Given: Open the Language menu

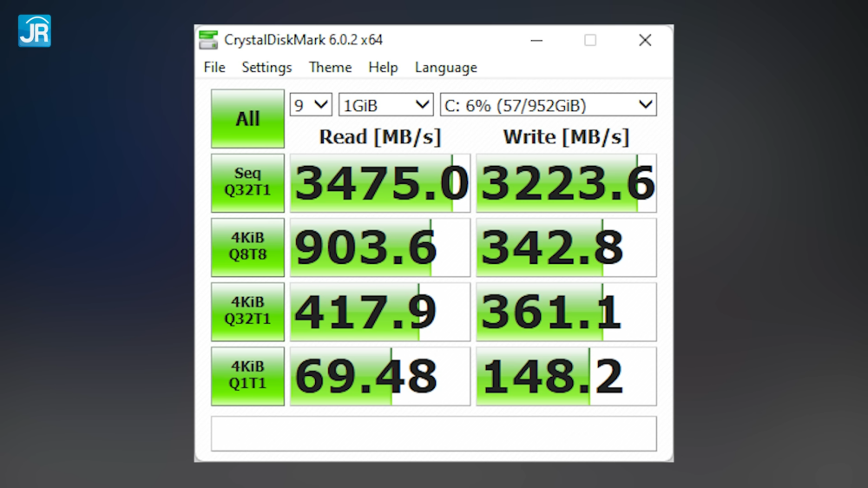Looking at the screenshot, I should click(445, 68).
